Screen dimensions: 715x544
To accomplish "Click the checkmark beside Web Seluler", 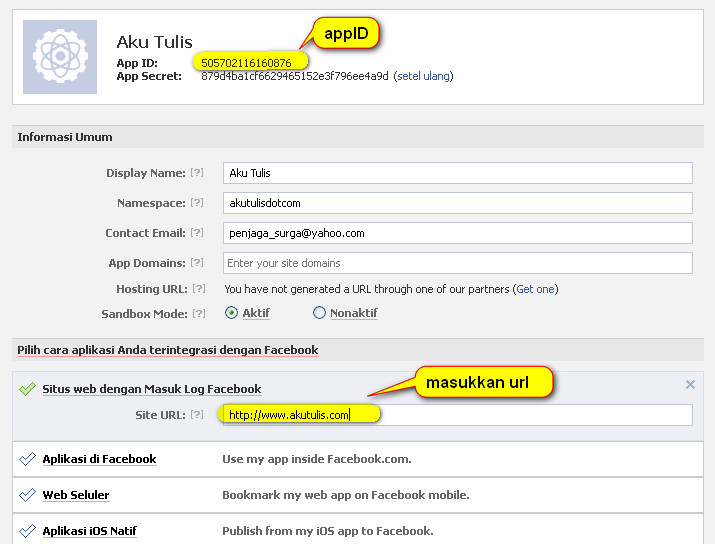I will (28, 496).
